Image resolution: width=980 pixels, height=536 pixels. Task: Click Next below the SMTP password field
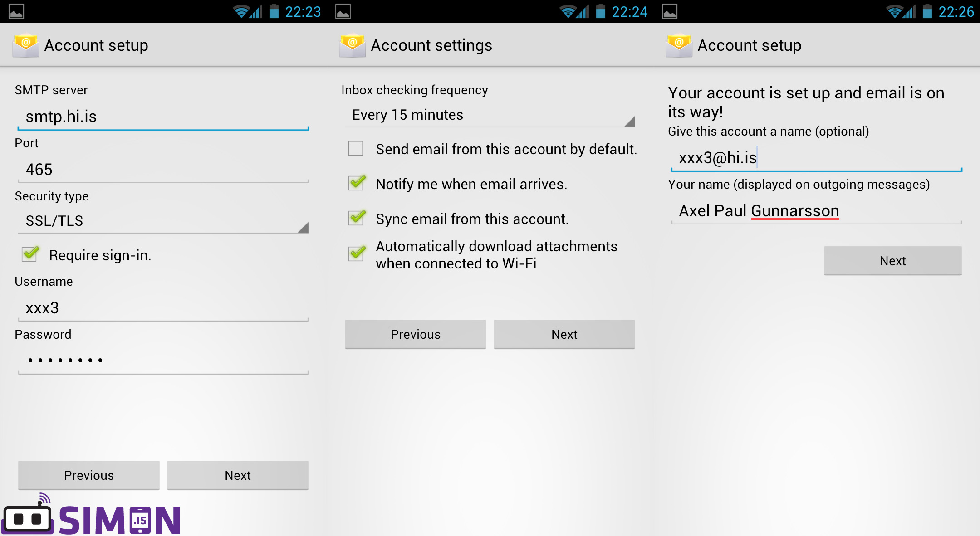coord(237,475)
